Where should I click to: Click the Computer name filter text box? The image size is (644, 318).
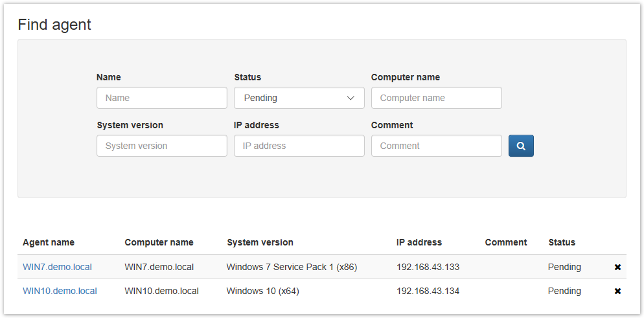436,98
